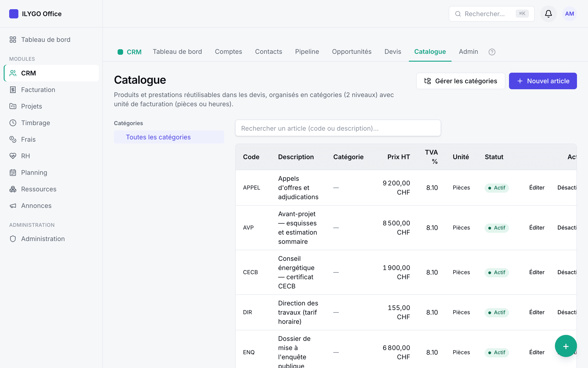This screenshot has height=368, width=588.
Task: Click the Timbrage clock icon
Action: 13,123
